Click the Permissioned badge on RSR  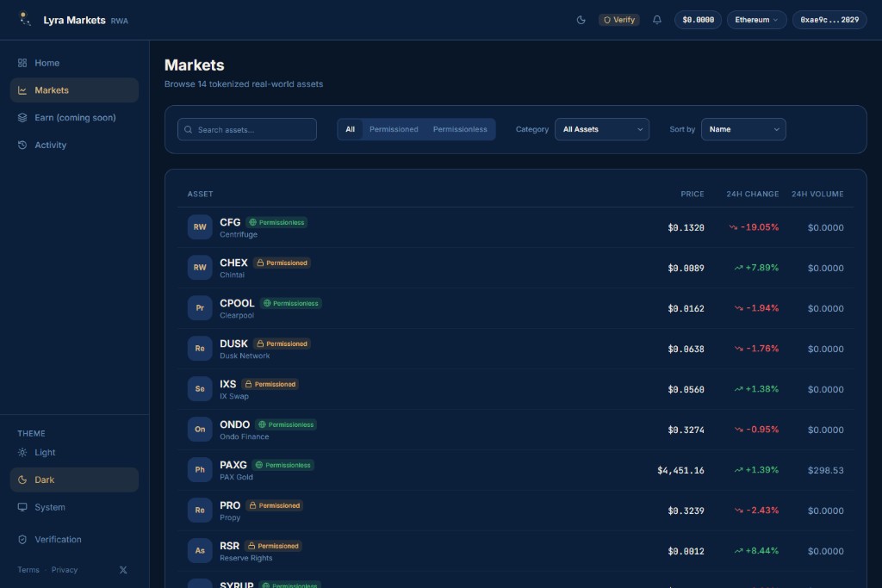click(273, 547)
